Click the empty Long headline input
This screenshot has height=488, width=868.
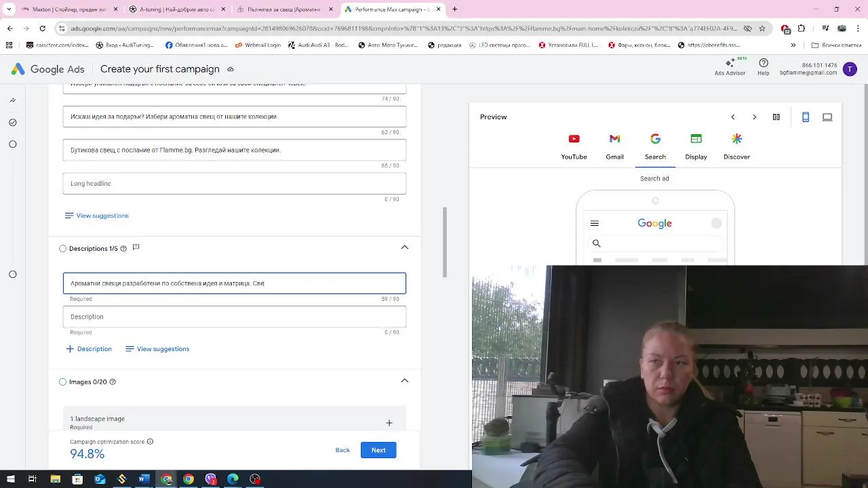235,184
